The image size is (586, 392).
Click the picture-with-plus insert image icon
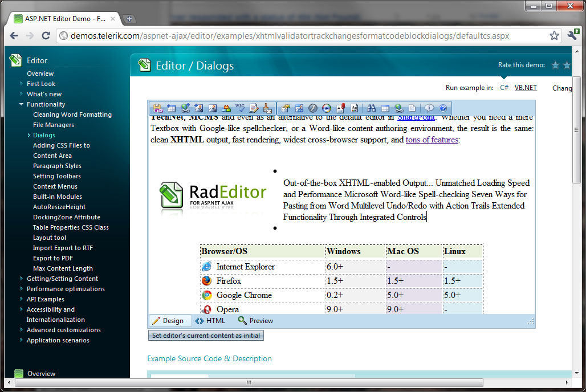[x=199, y=108]
